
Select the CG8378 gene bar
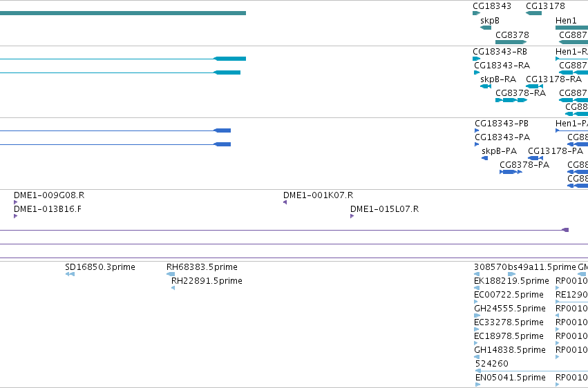(x=511, y=42)
